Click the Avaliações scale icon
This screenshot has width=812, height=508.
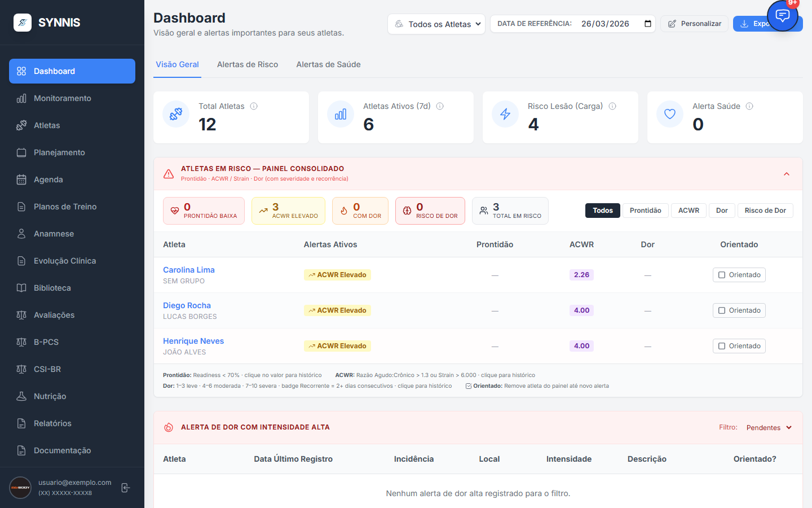(x=21, y=315)
